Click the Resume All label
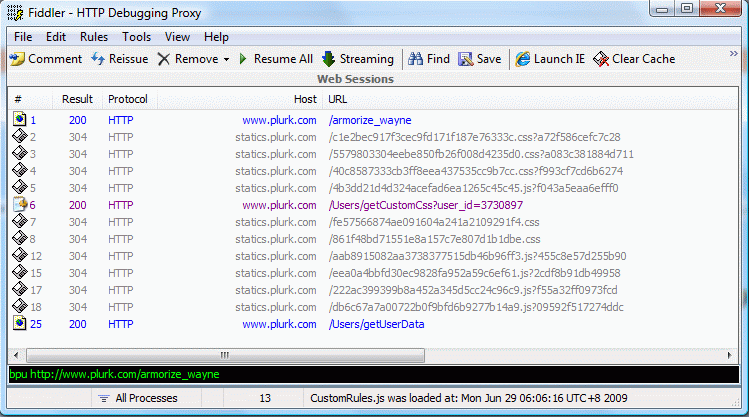Screen dimensions: 749x417 pyautogui.click(x=283, y=59)
